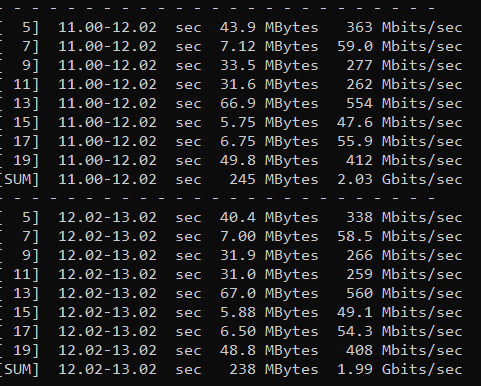Screen dimensions: 481x386
Task: Select the 408 Mbits/sec value for stream 19
Action: click(x=404, y=351)
